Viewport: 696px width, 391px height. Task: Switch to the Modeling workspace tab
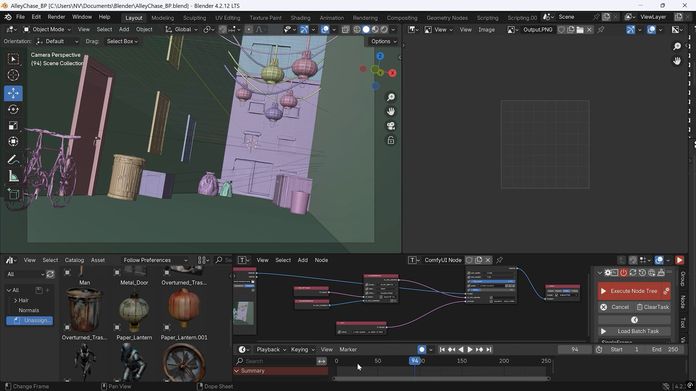162,18
